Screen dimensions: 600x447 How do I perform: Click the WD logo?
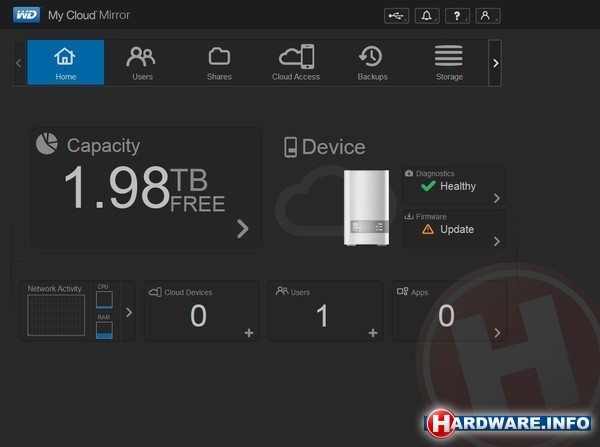[26, 15]
